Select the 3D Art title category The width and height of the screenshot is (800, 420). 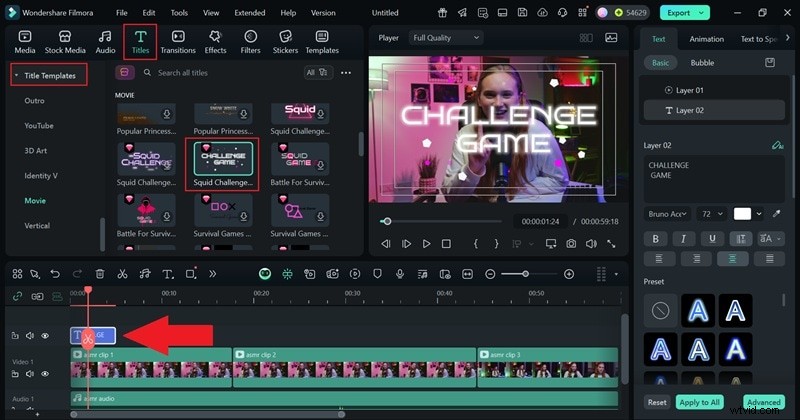[36, 151]
